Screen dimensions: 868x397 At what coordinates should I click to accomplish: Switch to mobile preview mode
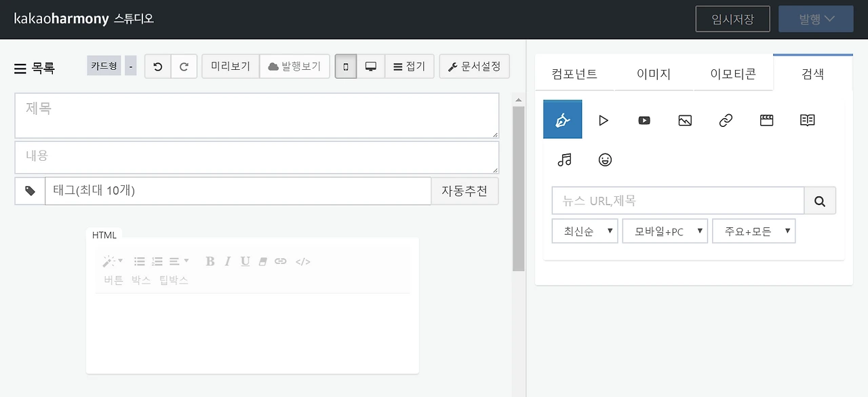(x=345, y=66)
